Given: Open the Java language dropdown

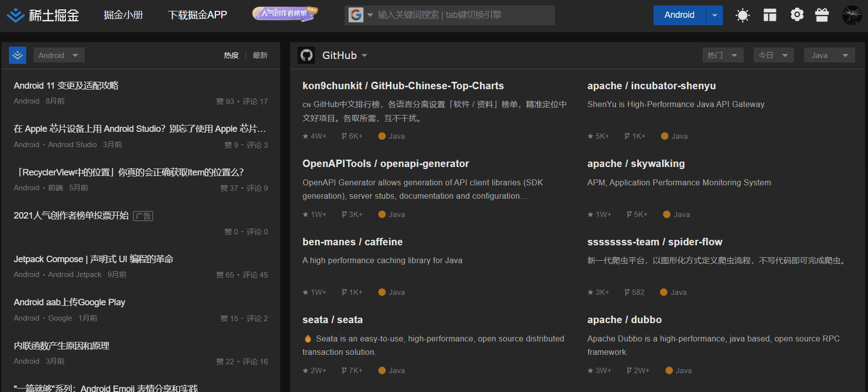Looking at the screenshot, I should (830, 55).
